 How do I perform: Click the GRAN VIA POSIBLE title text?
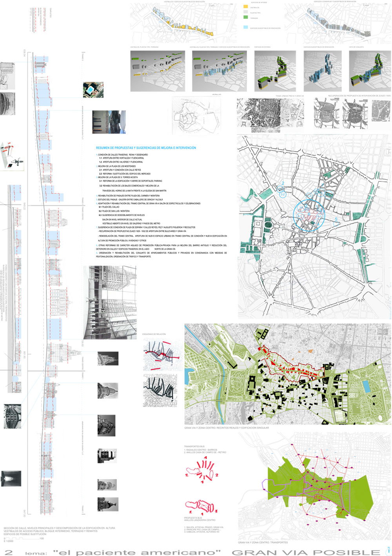[306, 552]
